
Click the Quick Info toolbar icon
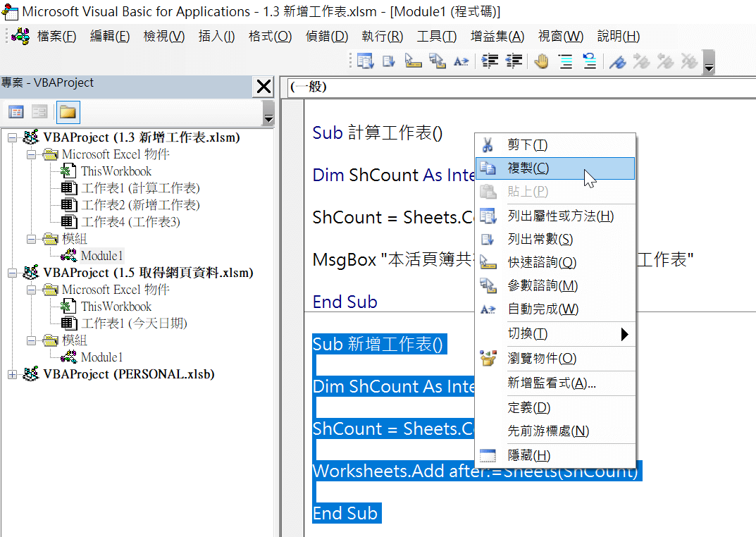point(413,62)
